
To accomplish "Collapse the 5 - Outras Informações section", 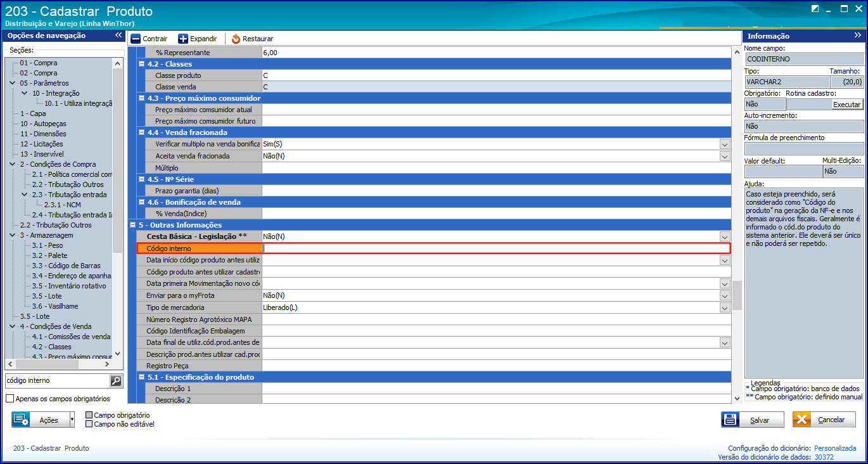I will (x=132, y=225).
